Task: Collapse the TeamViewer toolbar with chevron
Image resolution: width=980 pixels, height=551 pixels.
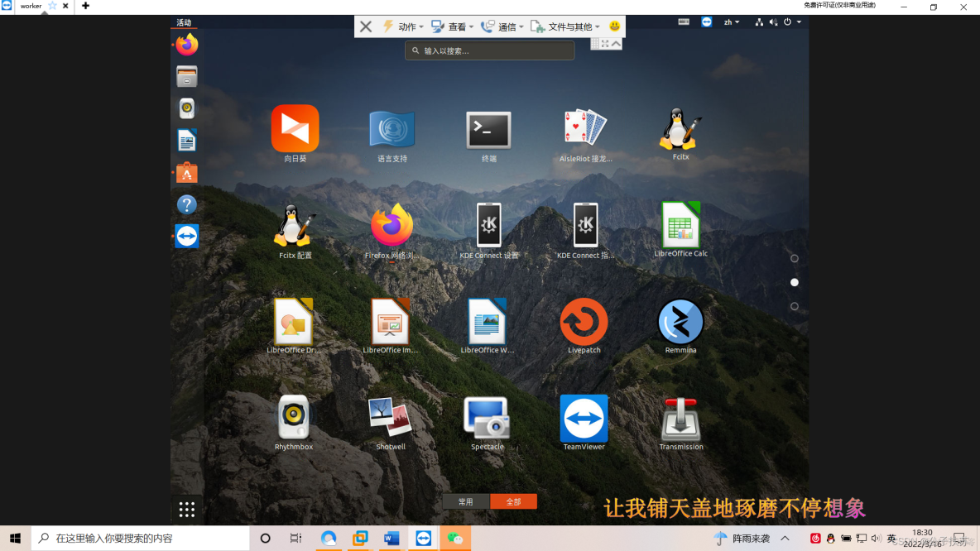Action: pyautogui.click(x=617, y=44)
